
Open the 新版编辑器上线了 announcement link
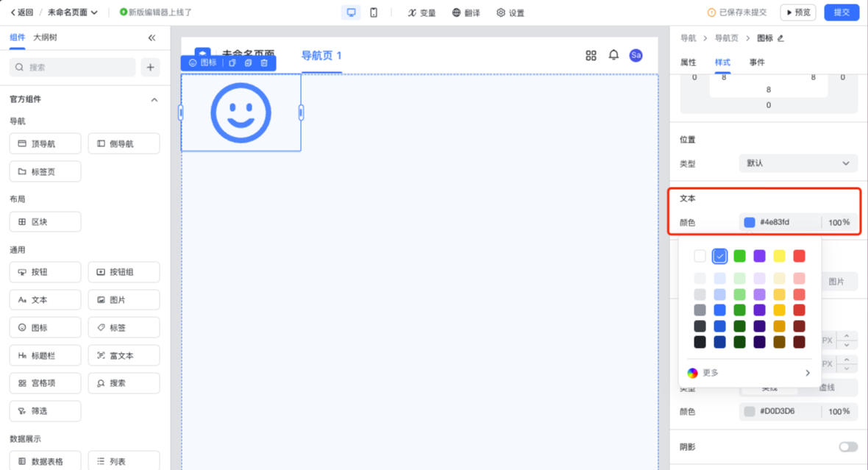pyautogui.click(x=155, y=13)
